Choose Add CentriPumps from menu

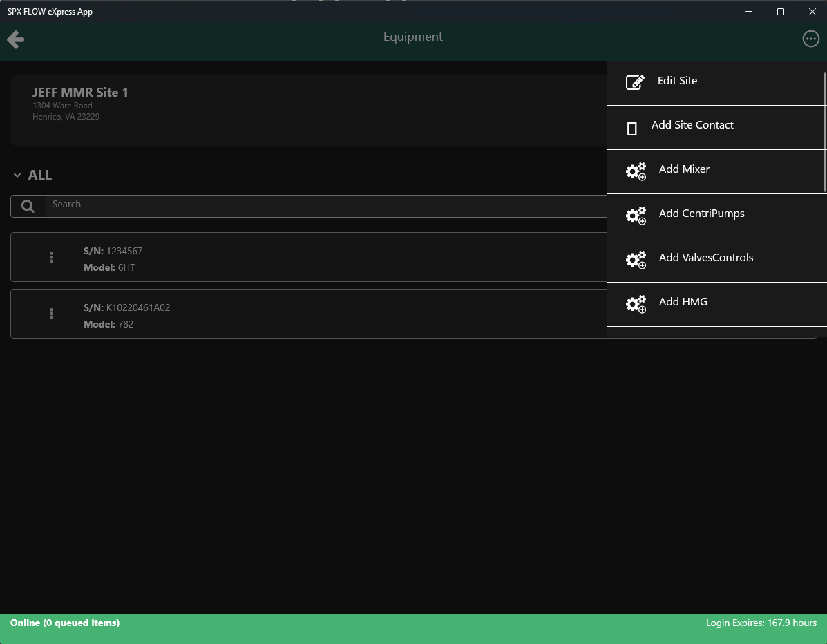716,216
